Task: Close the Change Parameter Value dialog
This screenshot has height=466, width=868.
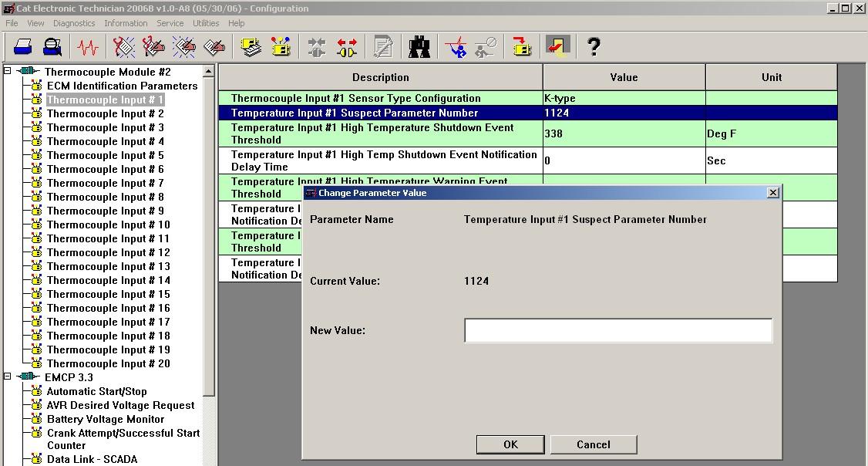Action: coord(773,192)
